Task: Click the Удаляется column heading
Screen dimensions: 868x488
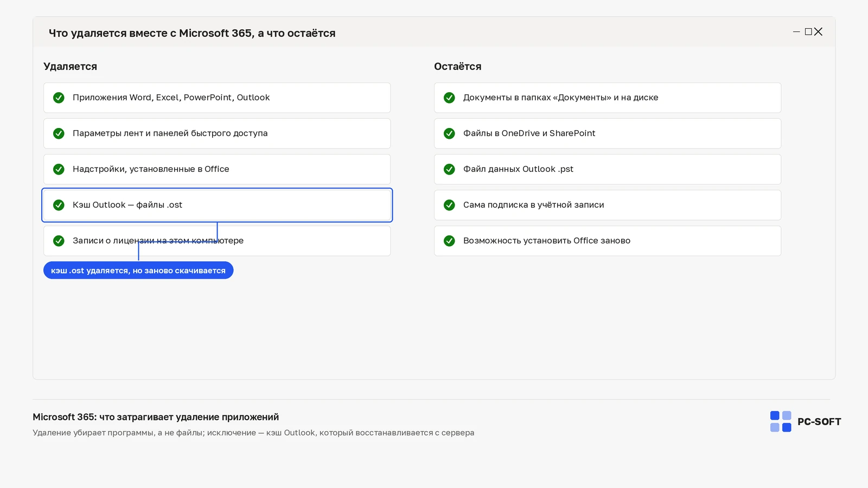Action: click(x=70, y=67)
